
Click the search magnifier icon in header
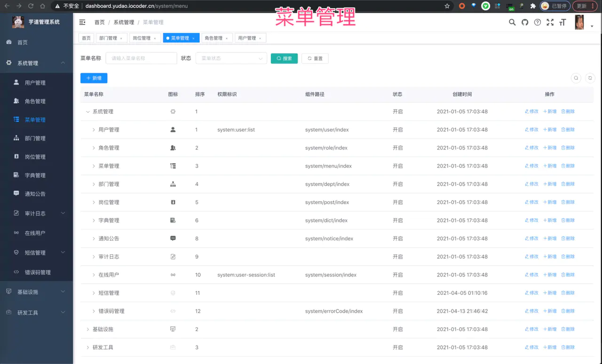click(x=512, y=22)
